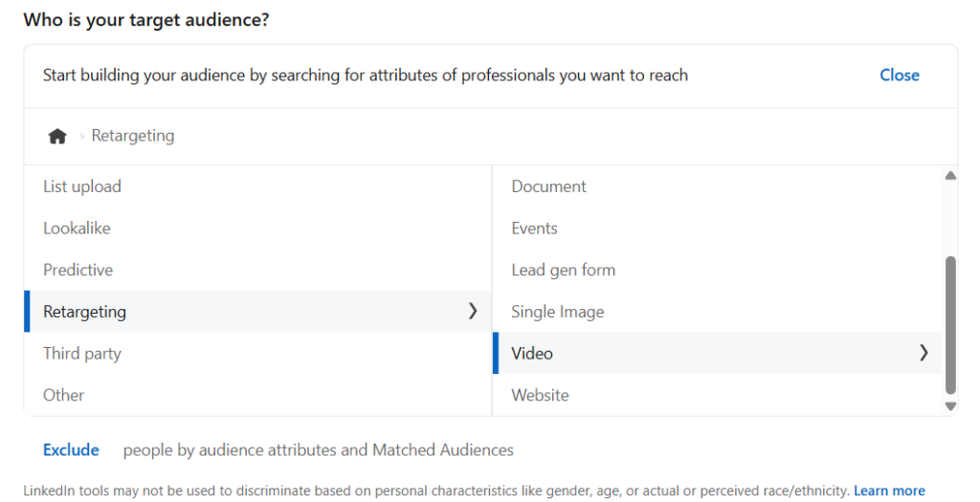This screenshot has height=502, width=980.
Task: Select Document retargeting type
Action: [718, 186]
